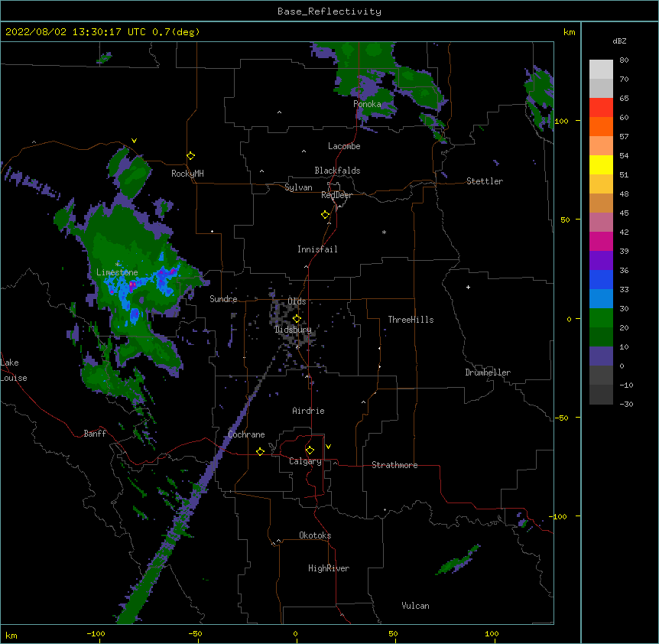Select the Lake Louise label
The width and height of the screenshot is (659, 644).
coord(13,370)
